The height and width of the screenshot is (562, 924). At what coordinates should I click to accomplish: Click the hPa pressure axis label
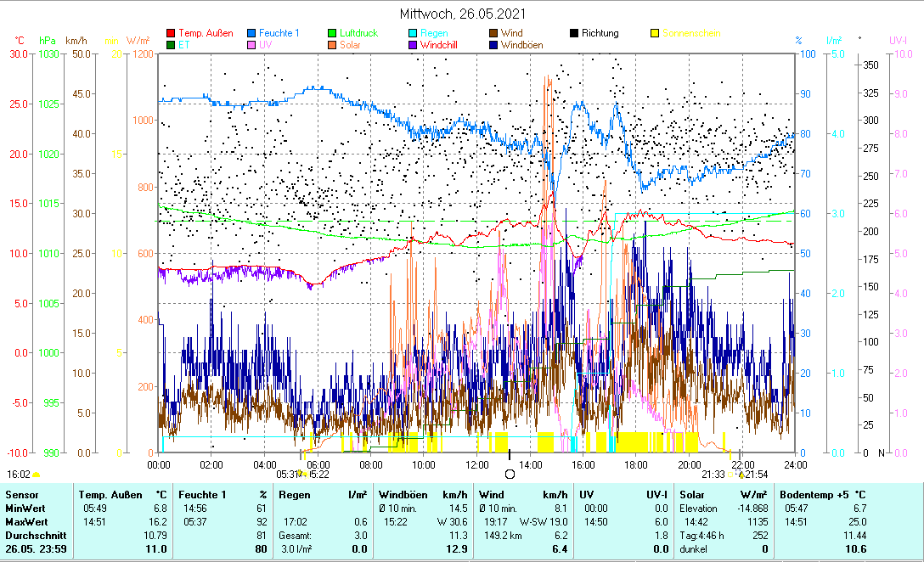pyautogui.click(x=48, y=41)
